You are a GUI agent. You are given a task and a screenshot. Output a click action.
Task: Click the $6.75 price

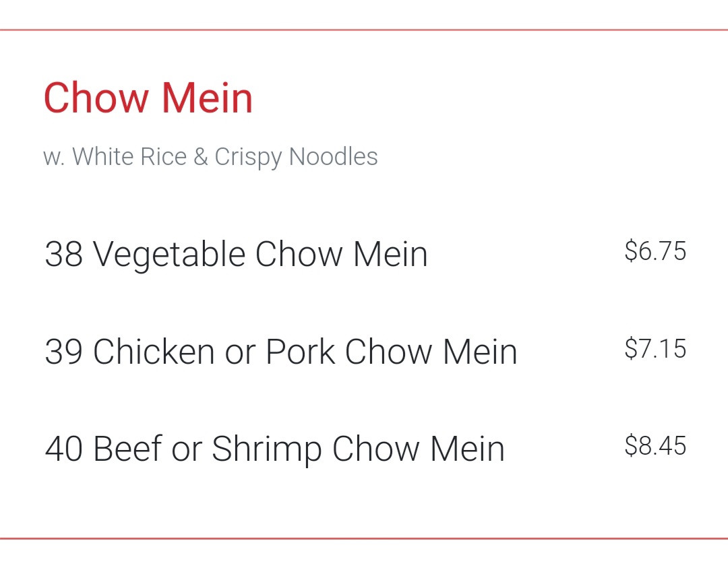pyautogui.click(x=655, y=251)
